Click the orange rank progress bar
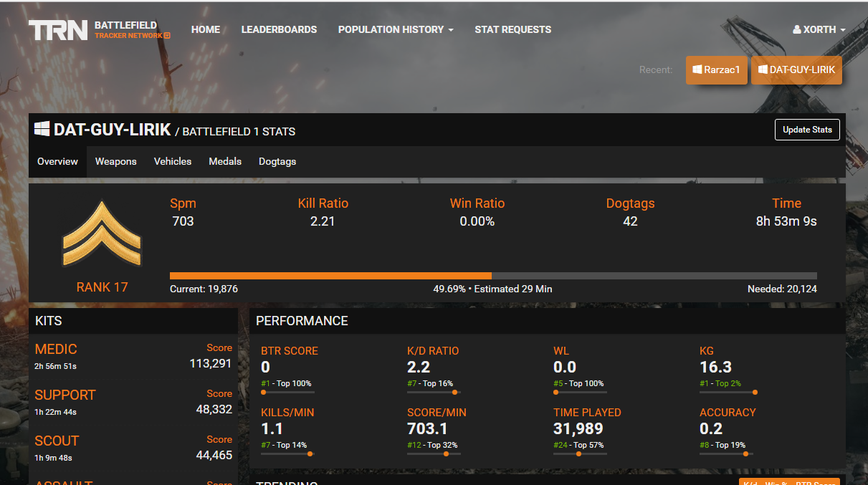 pyautogui.click(x=330, y=276)
